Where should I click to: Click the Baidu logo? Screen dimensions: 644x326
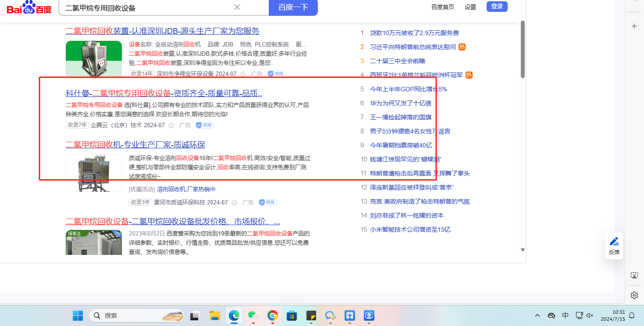29,8
